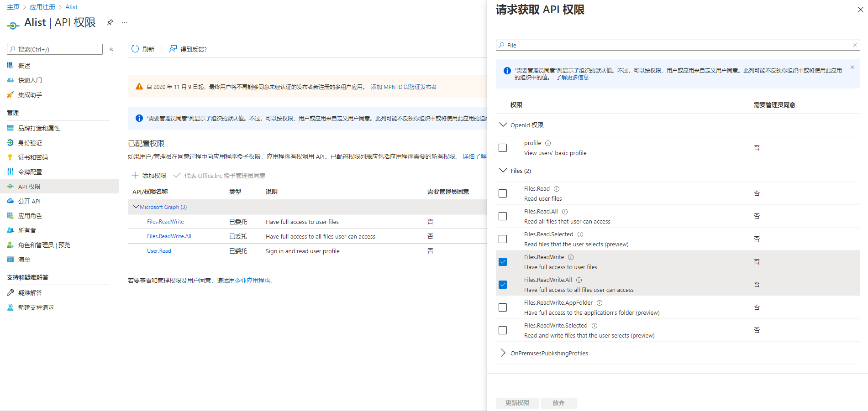Image resolution: width=868 pixels, height=411 pixels.
Task: Open the User.Read permission link
Action: [x=159, y=251]
